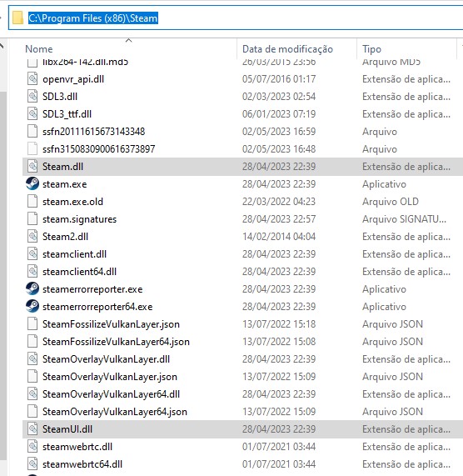The image size is (463, 476).
Task: Click the SteamOverlayVulkanLayer64.json file icon
Action: click(32, 412)
